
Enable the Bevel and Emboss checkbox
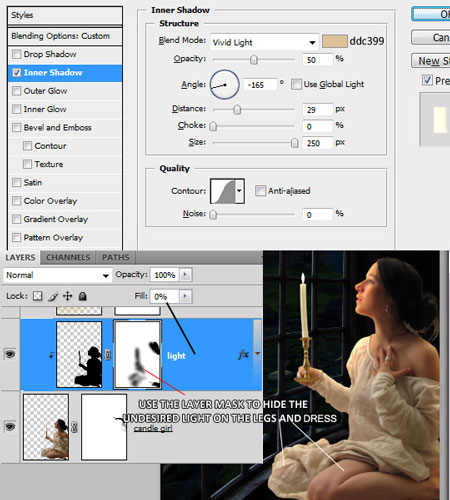[16, 127]
